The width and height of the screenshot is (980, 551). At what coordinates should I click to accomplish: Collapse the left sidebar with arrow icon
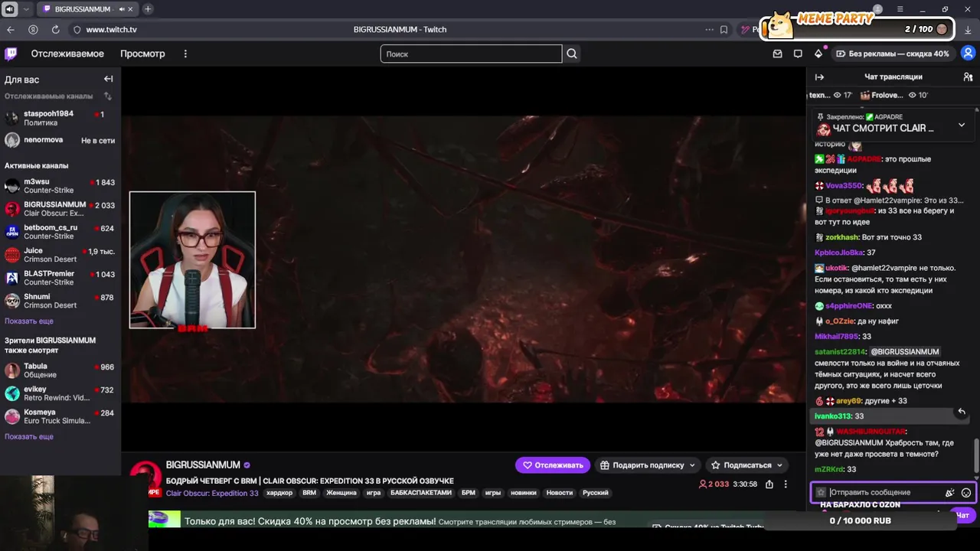[x=108, y=79]
